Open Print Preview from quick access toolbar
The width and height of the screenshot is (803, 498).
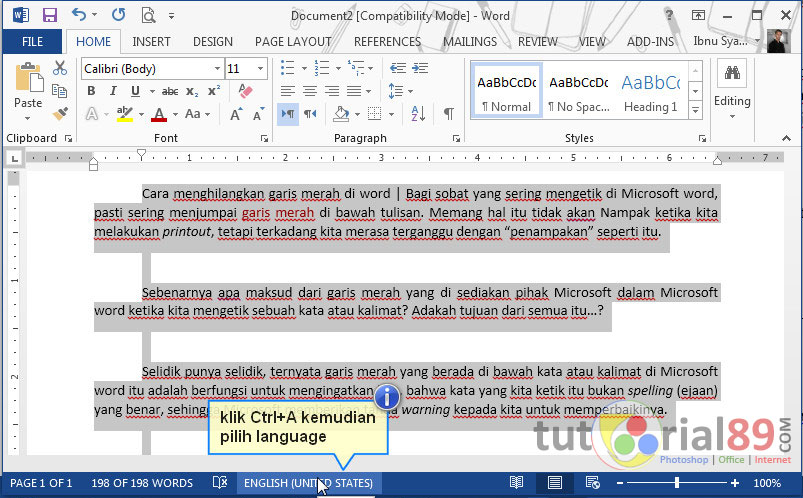coord(148,15)
